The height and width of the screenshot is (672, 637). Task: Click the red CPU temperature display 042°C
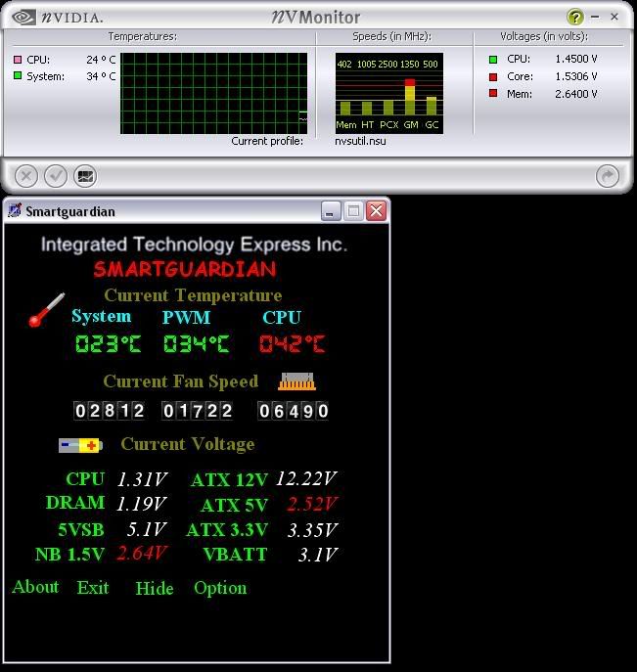293,343
